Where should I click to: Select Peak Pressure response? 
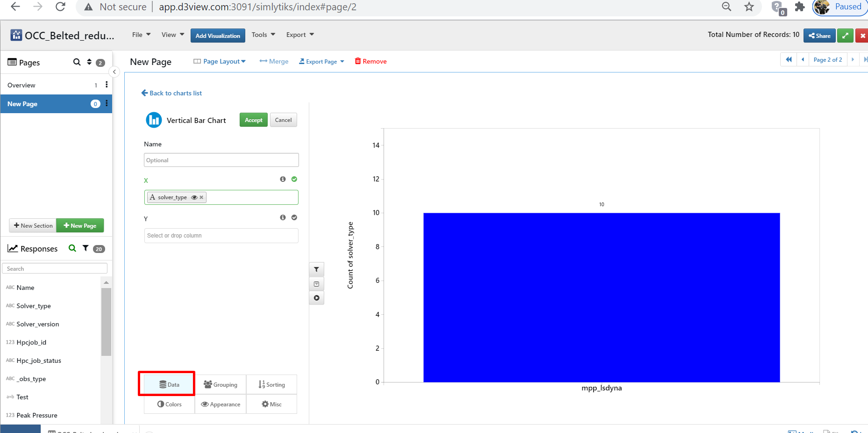click(x=37, y=415)
